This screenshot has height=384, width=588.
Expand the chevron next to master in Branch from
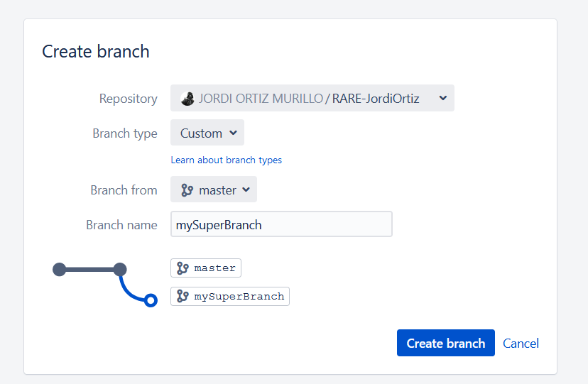tap(246, 190)
